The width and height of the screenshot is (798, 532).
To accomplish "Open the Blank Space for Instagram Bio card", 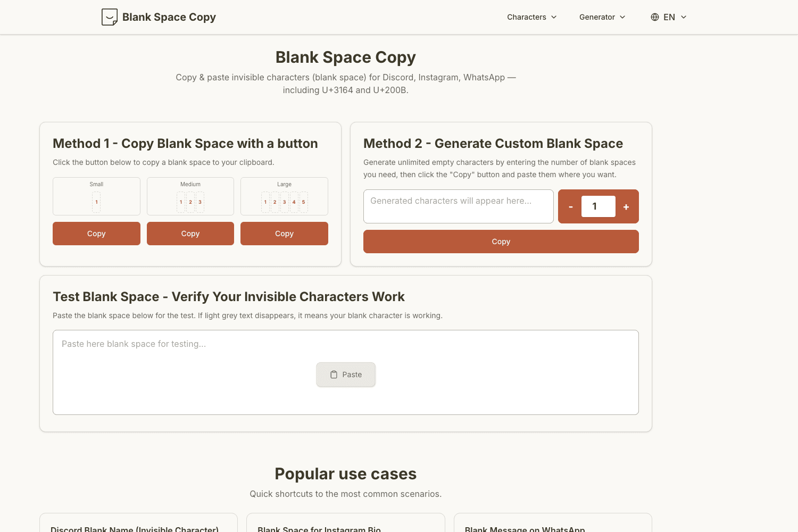I will pyautogui.click(x=346, y=523).
